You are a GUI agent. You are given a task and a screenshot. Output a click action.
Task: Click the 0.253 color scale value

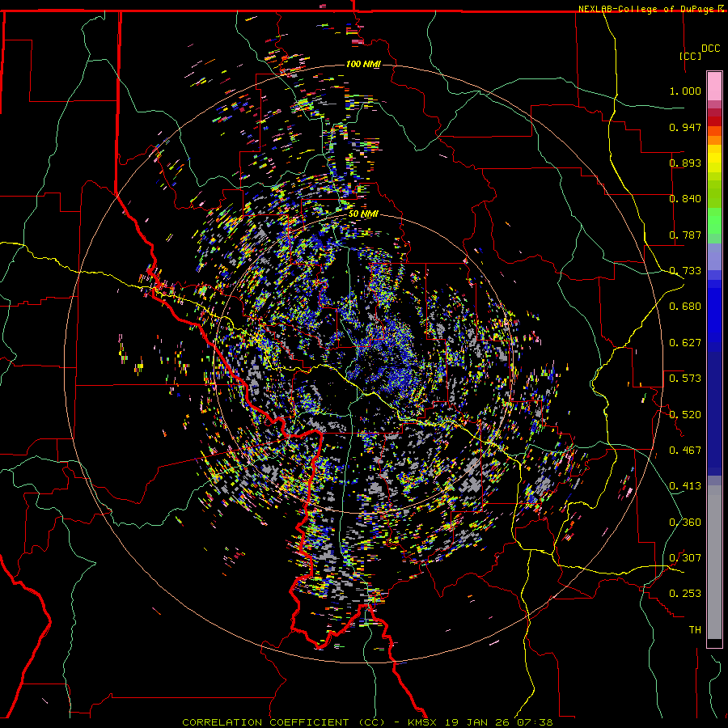click(x=685, y=594)
